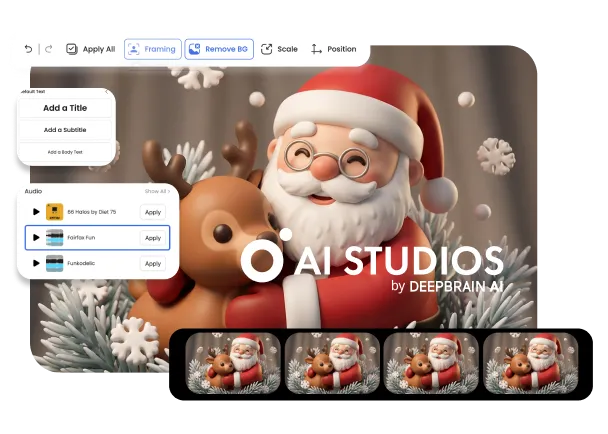Apply the orange-cover Halos track
The height and width of the screenshot is (434, 608).
tap(153, 212)
